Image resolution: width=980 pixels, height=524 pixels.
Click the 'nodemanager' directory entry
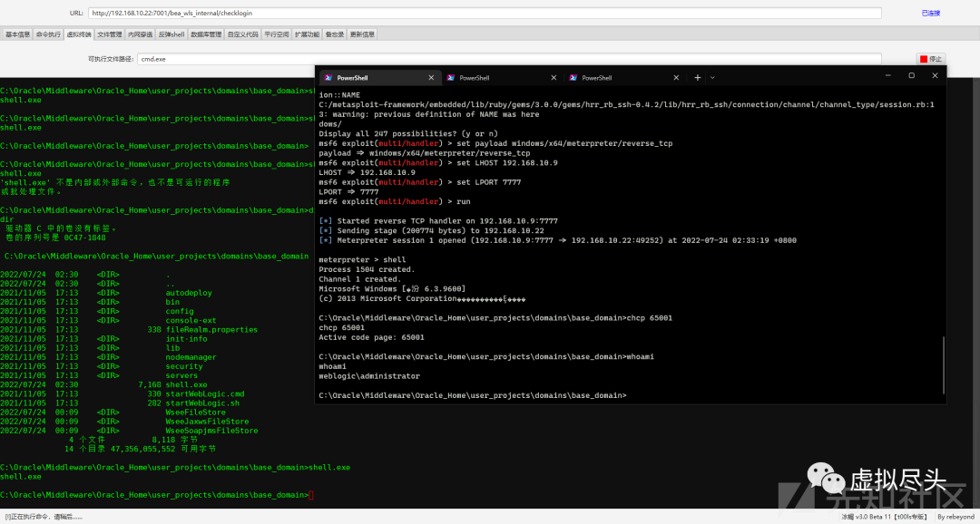(191, 357)
